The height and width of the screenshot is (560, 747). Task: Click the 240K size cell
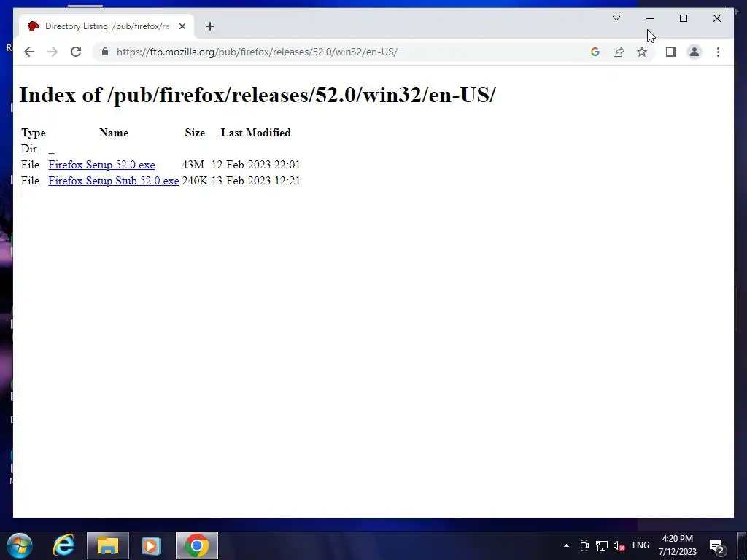coord(194,181)
